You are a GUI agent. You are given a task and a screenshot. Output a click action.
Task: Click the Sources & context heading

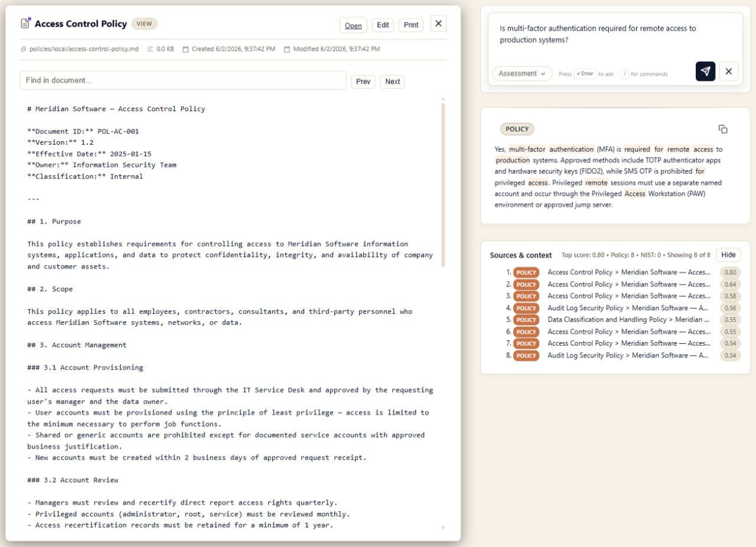click(521, 255)
